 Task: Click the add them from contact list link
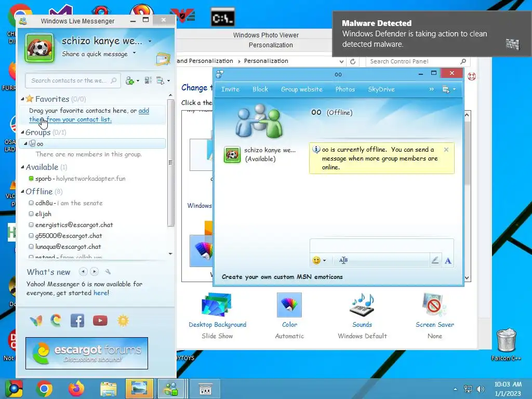[x=89, y=115]
